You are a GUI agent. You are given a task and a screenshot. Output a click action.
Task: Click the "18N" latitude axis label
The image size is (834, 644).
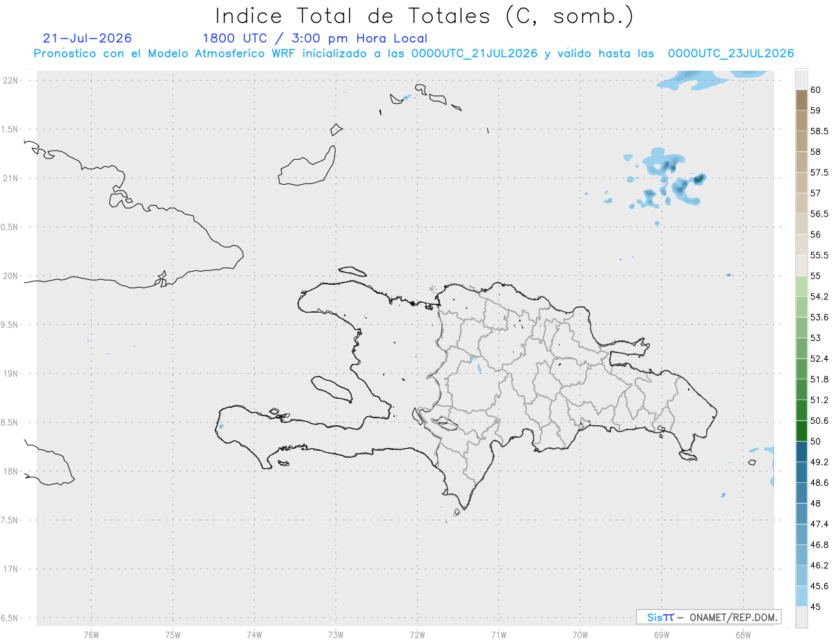pyautogui.click(x=10, y=472)
